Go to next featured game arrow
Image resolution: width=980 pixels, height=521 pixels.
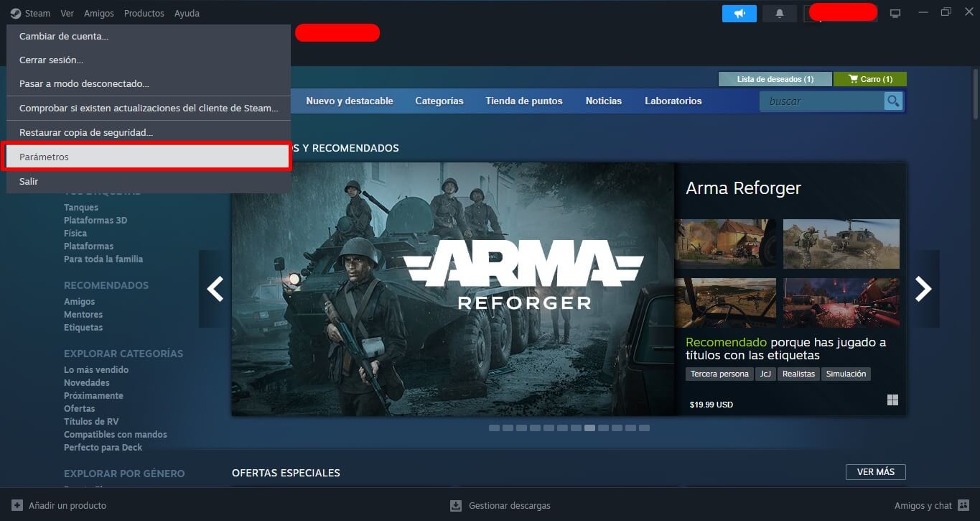pos(923,289)
